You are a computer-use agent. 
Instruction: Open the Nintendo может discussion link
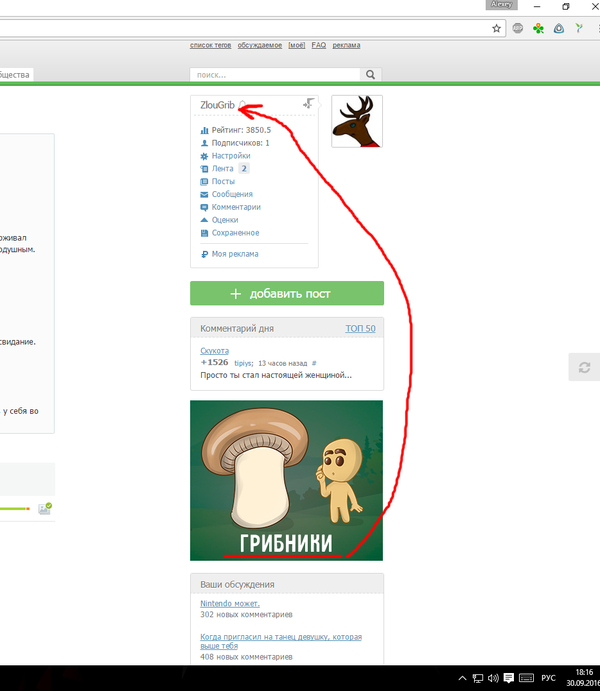coord(230,604)
